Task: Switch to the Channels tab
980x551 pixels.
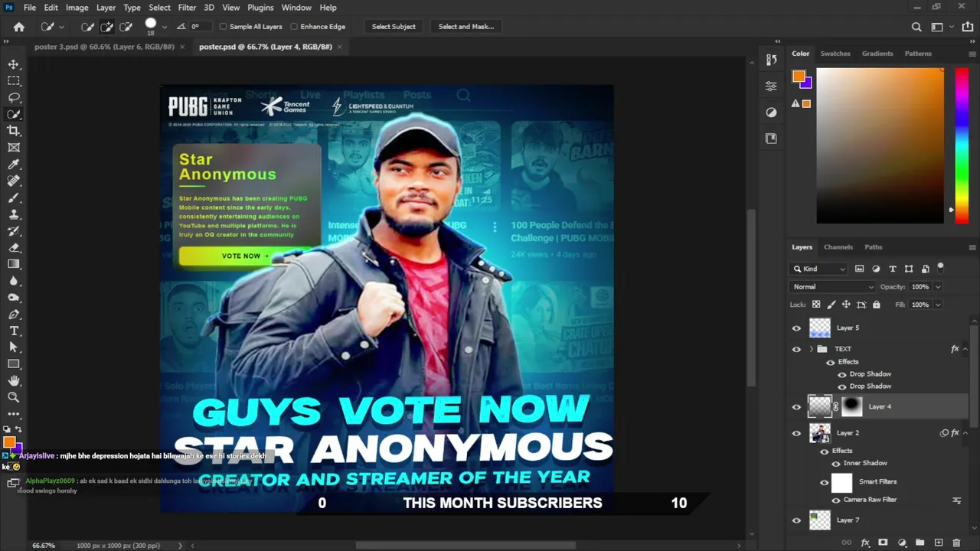Action: [x=838, y=247]
